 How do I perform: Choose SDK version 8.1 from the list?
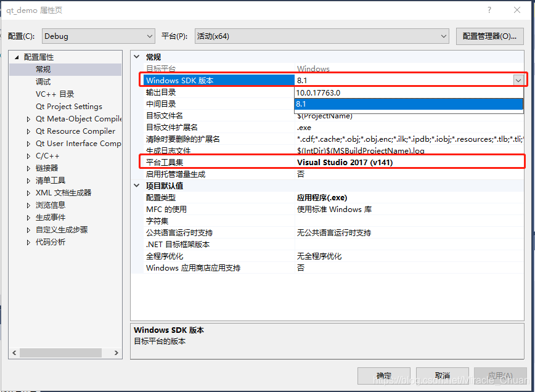point(409,104)
